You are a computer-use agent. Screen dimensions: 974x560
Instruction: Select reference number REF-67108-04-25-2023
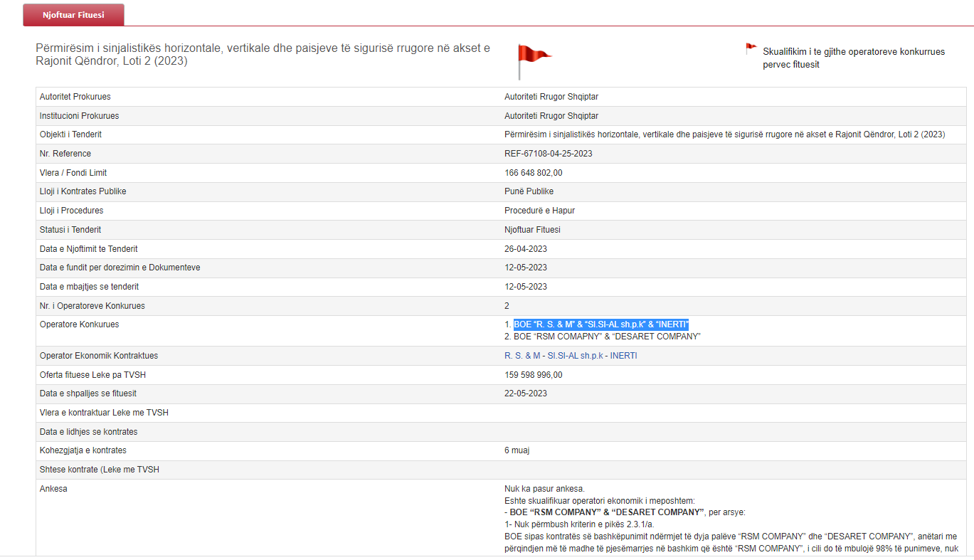tap(548, 154)
